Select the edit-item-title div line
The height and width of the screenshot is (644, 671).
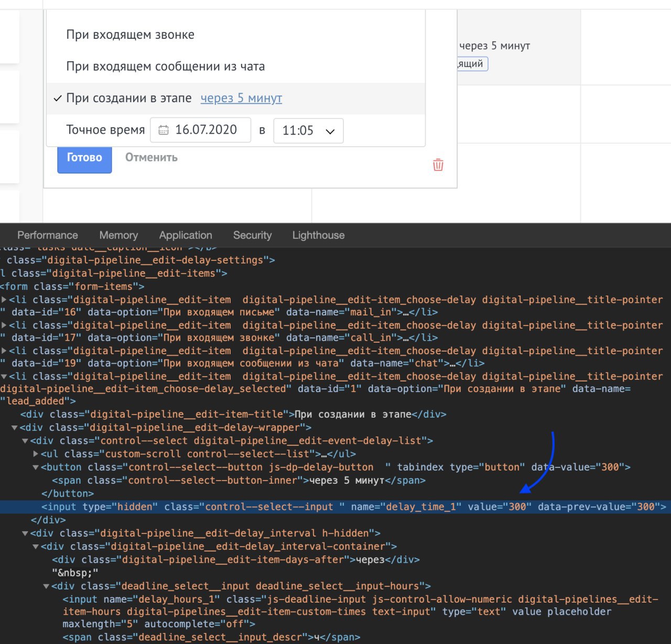pos(233,414)
